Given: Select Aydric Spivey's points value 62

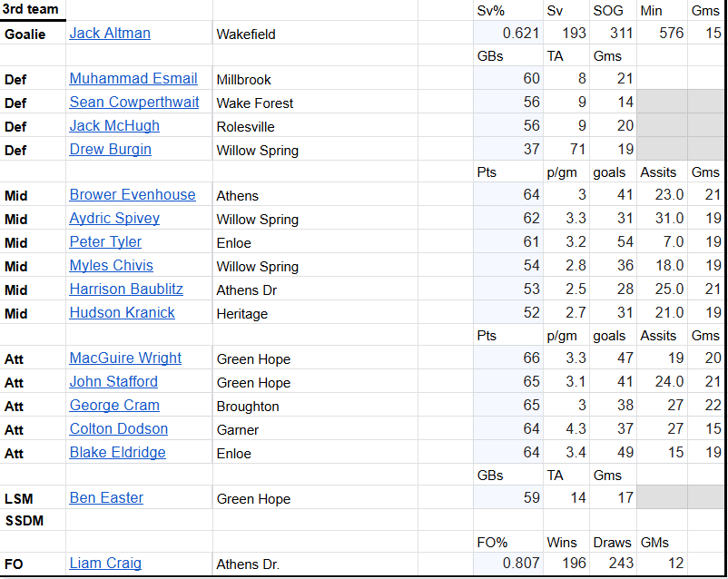Looking at the screenshot, I should [x=508, y=219].
